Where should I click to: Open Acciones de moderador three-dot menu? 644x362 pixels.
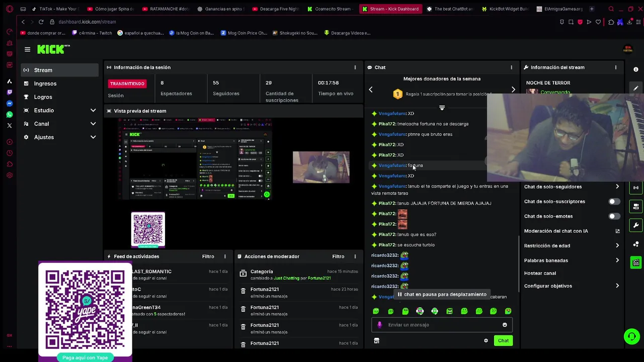[355, 256]
